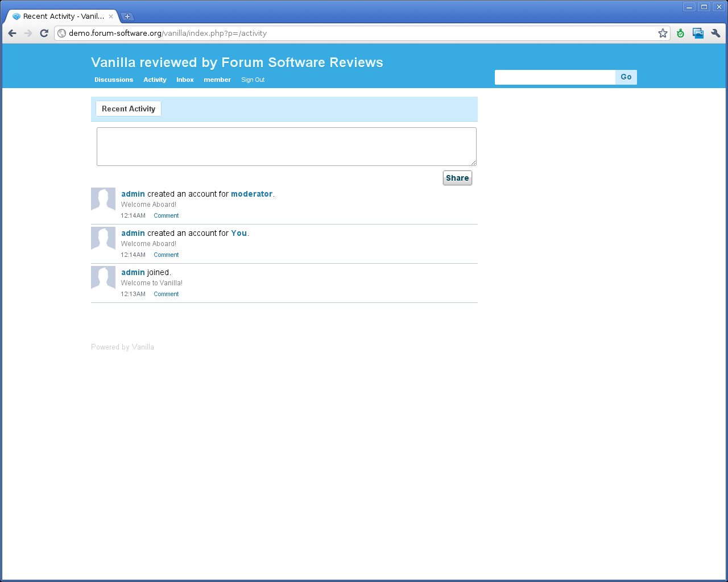Click admin avatar beside the You entry
The width and height of the screenshot is (728, 582).
click(103, 239)
